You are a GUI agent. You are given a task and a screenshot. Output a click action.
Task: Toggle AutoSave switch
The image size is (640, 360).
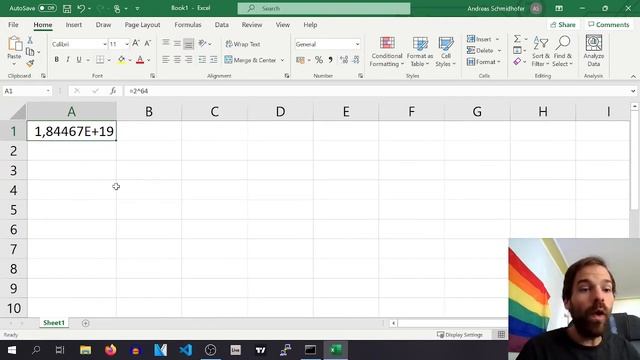point(47,8)
